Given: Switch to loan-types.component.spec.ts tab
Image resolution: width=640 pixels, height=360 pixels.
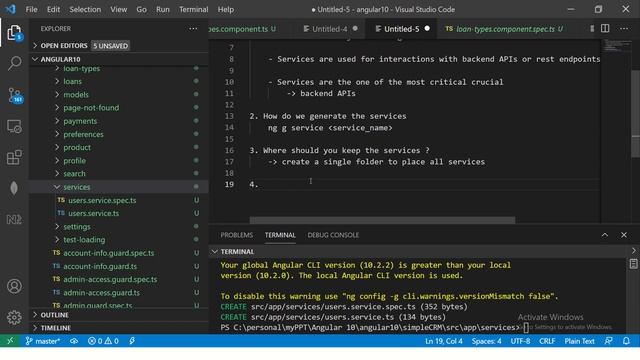Looking at the screenshot, I should click(x=505, y=29).
